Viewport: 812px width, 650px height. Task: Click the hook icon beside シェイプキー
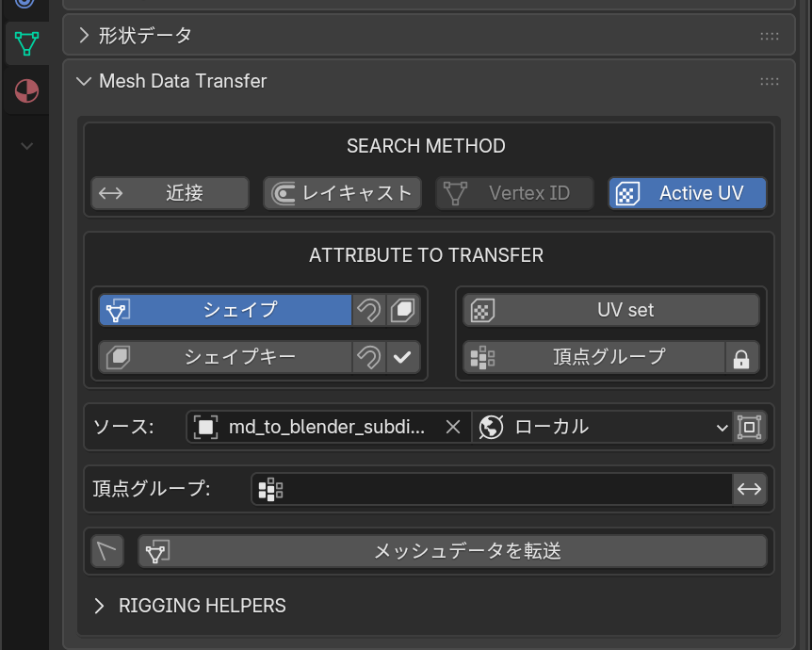(368, 357)
